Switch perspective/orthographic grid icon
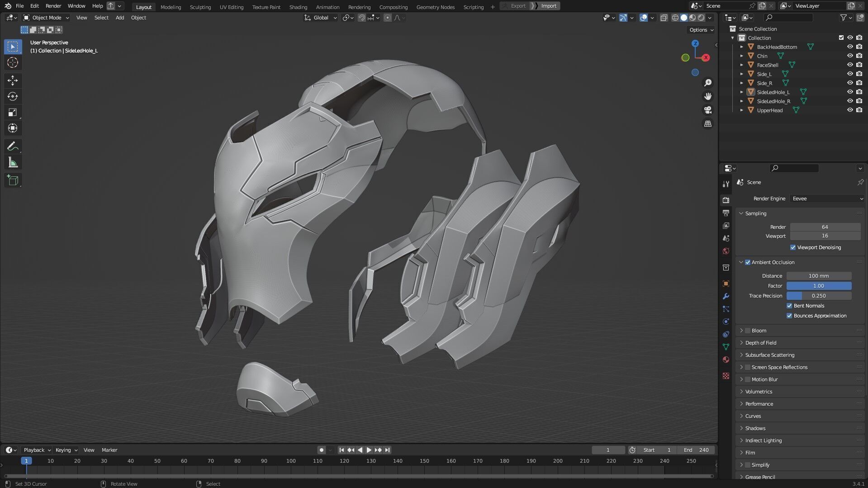868x488 pixels. click(x=708, y=123)
